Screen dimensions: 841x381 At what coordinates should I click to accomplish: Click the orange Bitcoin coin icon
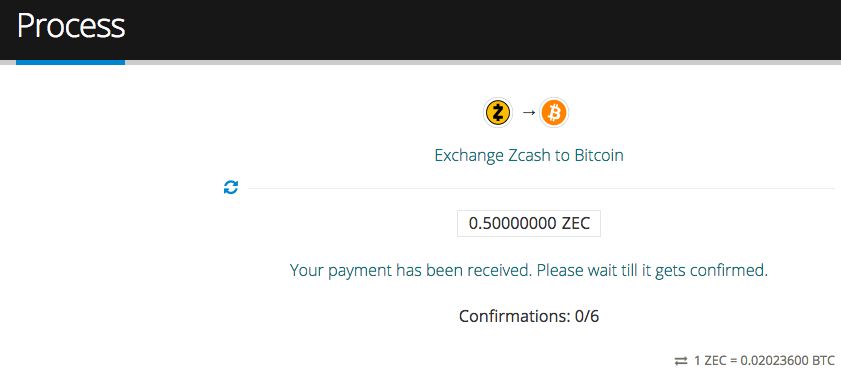(x=554, y=113)
